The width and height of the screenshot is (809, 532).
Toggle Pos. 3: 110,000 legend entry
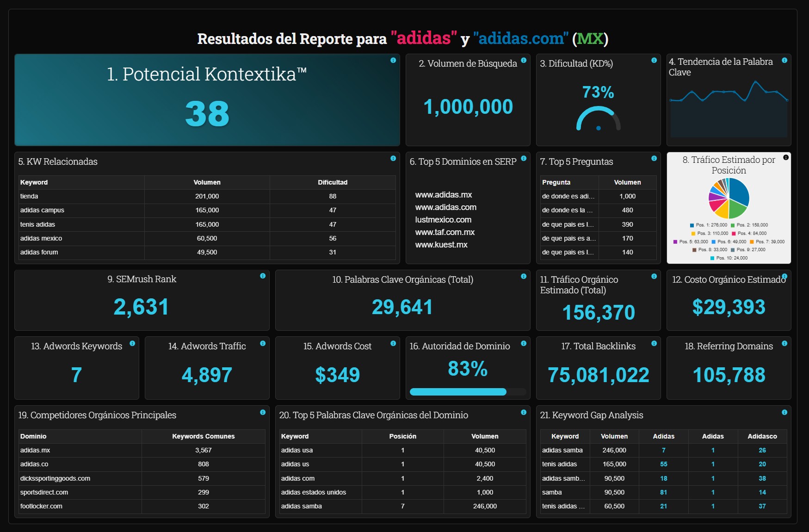coord(710,234)
